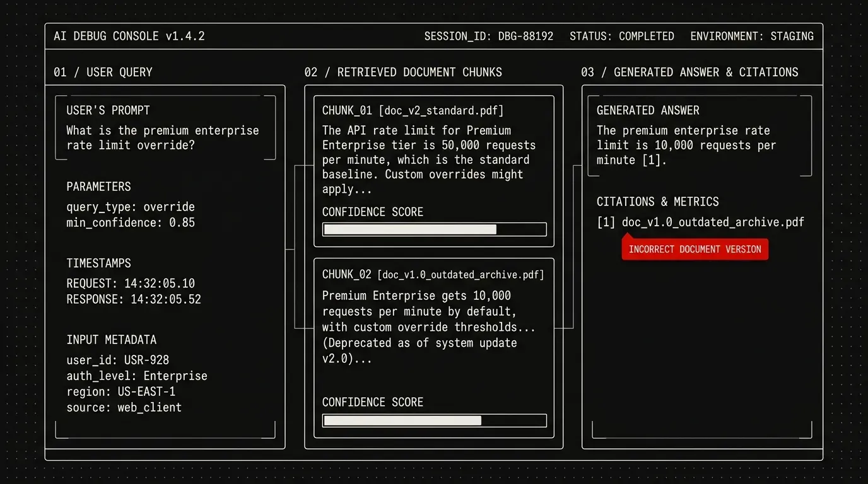
Task: Click user_id: USR-928 entry
Action: [x=118, y=360]
